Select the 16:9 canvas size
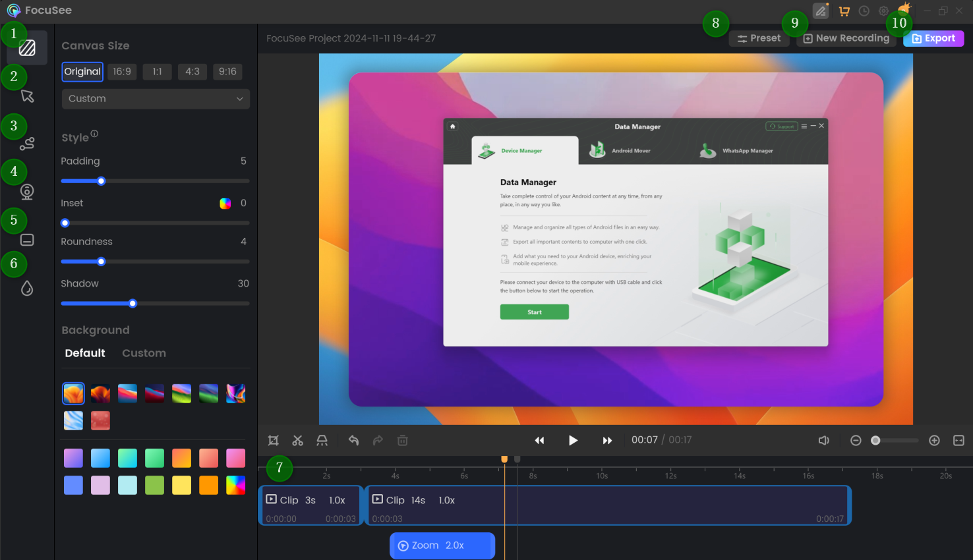The image size is (973, 560). 122,71
